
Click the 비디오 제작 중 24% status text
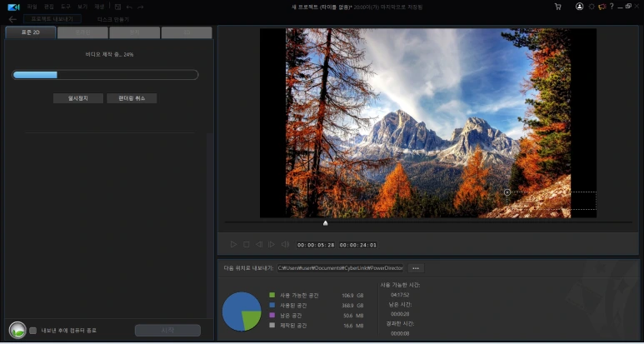pyautogui.click(x=109, y=54)
